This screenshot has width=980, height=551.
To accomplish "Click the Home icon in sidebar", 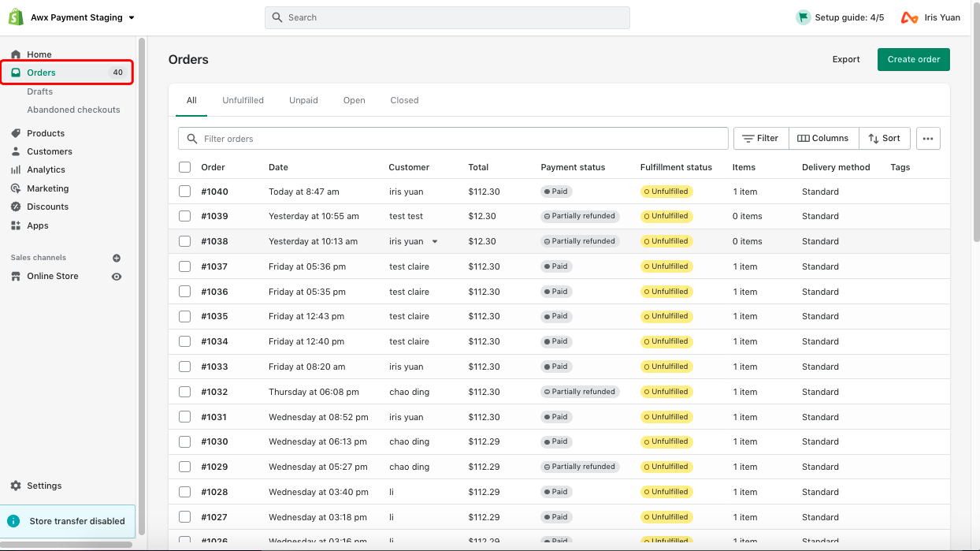I will coord(16,54).
